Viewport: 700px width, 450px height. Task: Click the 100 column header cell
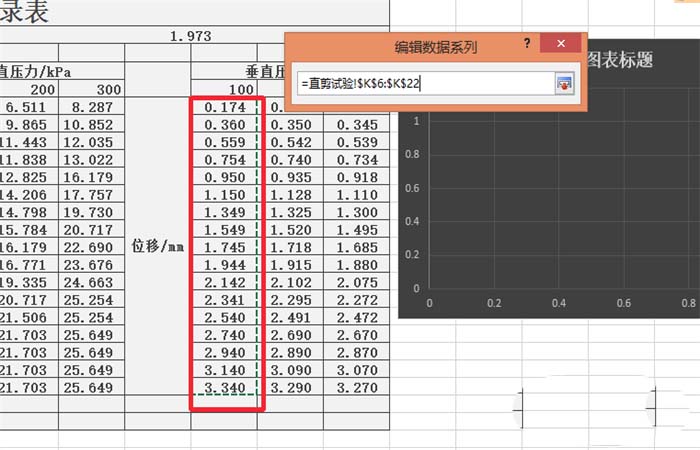[x=224, y=89]
